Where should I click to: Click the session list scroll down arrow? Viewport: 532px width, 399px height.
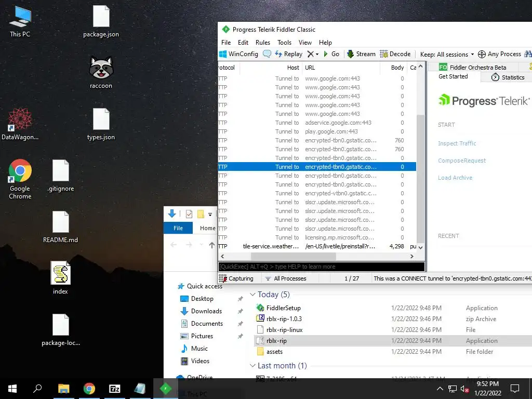(x=421, y=247)
